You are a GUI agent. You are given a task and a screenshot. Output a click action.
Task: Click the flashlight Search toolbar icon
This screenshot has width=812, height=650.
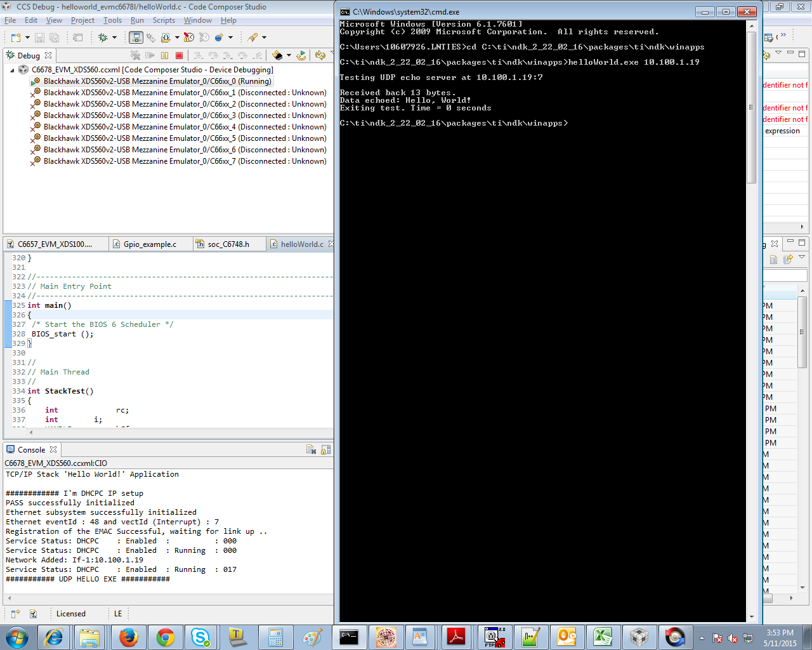[x=252, y=37]
